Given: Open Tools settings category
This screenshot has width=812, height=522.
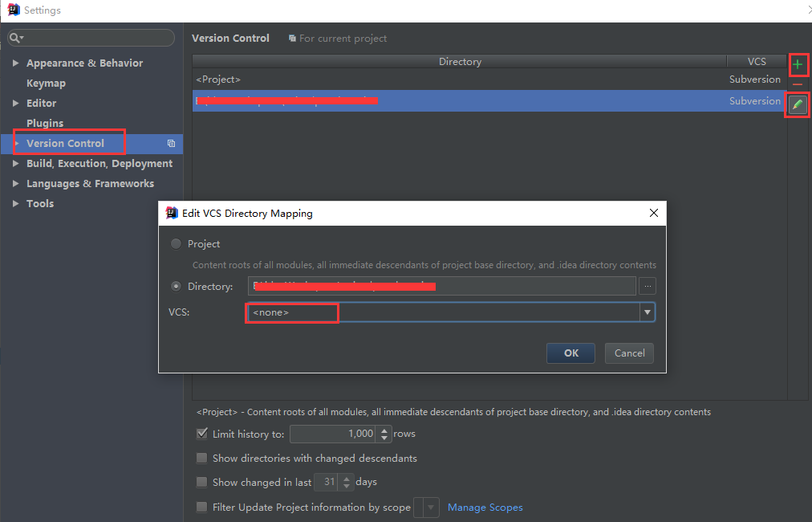Looking at the screenshot, I should point(40,204).
